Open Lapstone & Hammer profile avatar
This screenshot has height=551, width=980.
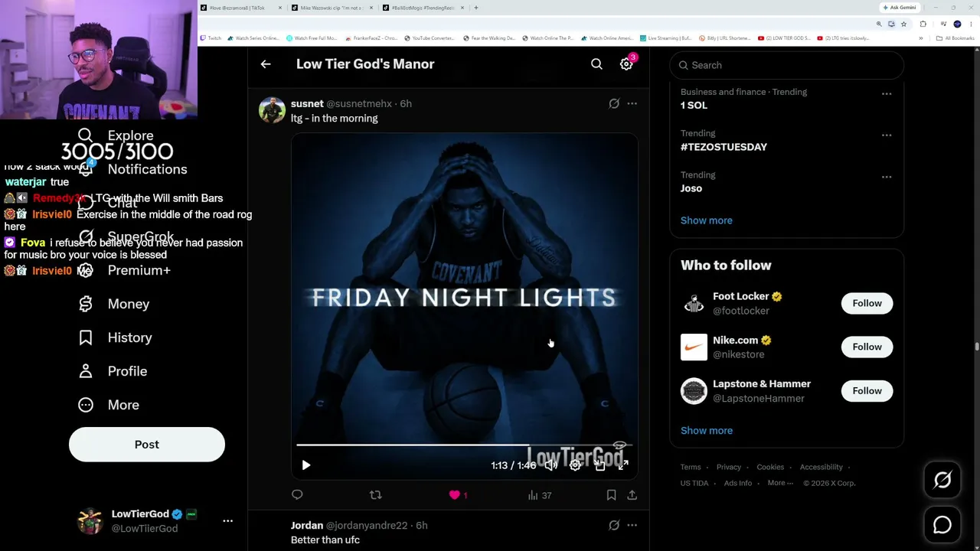694,391
